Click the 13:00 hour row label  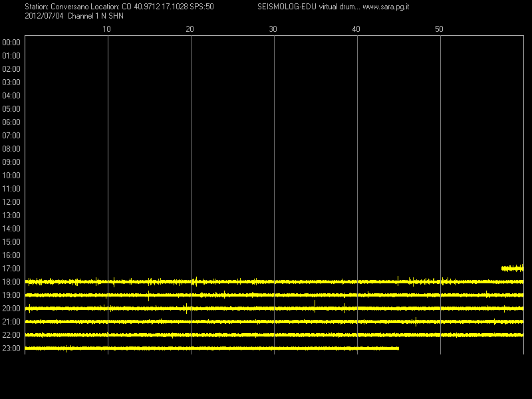pyautogui.click(x=11, y=215)
